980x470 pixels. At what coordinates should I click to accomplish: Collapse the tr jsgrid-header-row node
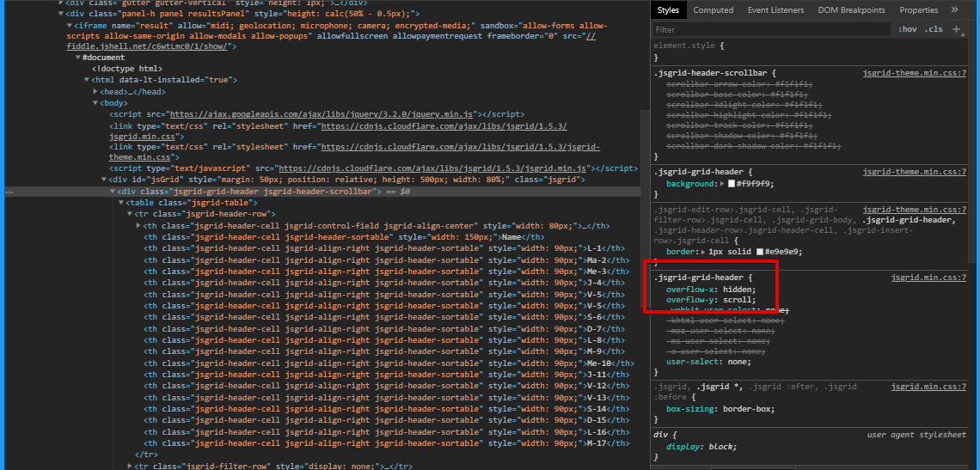pos(130,214)
